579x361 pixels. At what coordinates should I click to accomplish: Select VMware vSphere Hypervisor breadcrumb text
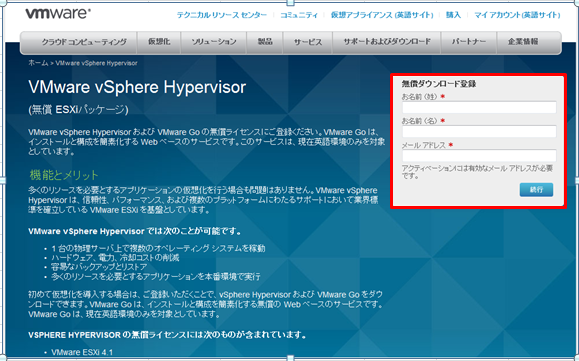click(96, 63)
